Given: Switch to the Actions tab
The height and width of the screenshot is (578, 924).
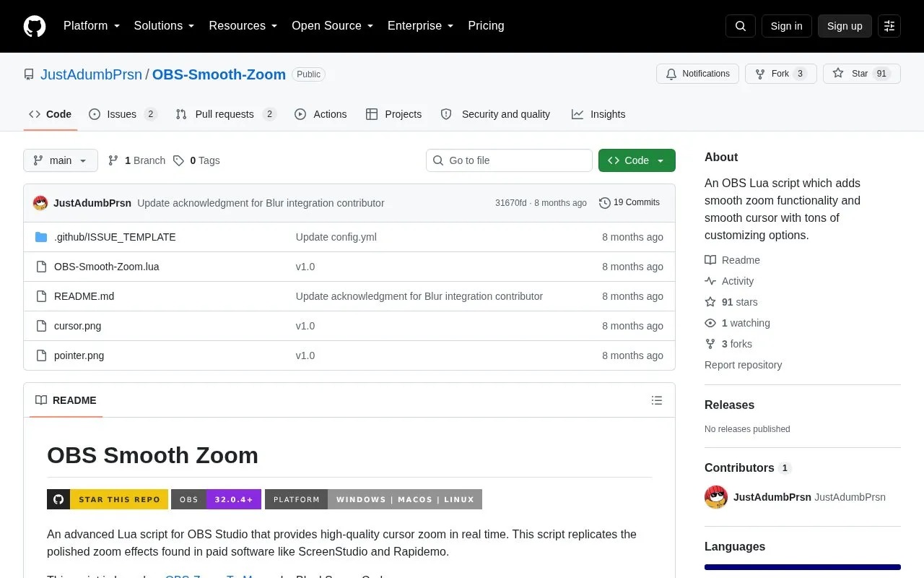Looking at the screenshot, I should coord(321,114).
